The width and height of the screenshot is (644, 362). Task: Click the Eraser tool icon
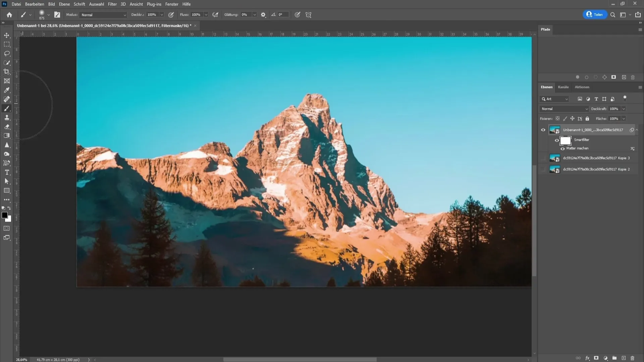coord(7,126)
